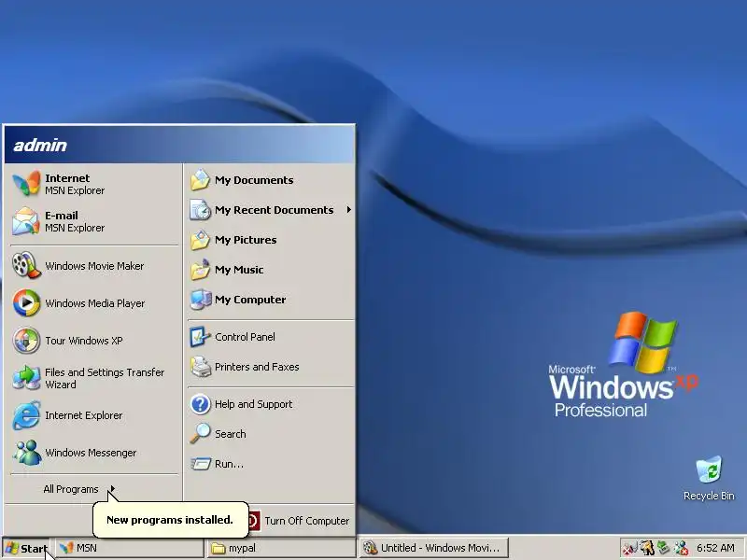Switch to Untitled - Windows Movie Maker on the taskbar
This screenshot has width=747, height=560.
click(x=433, y=548)
